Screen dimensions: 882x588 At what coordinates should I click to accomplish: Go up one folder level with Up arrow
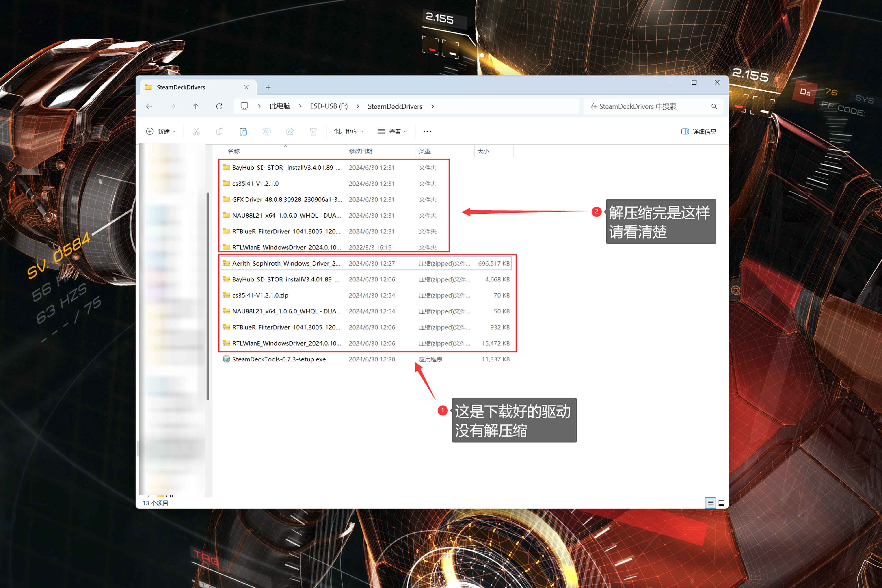[195, 106]
